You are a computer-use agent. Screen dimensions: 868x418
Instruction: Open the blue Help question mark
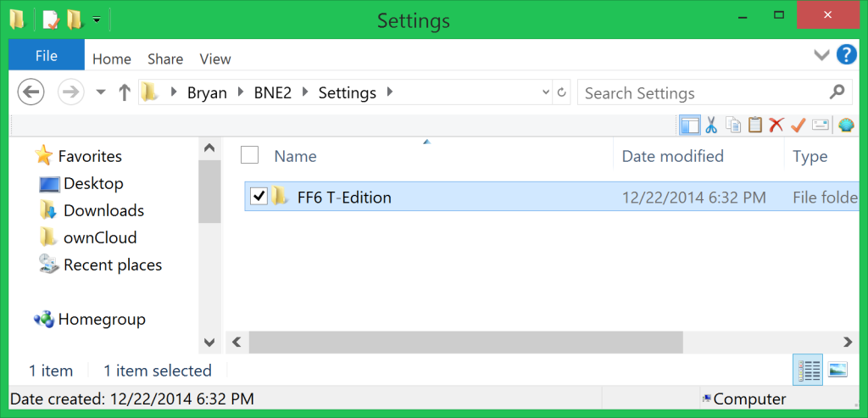tap(847, 55)
